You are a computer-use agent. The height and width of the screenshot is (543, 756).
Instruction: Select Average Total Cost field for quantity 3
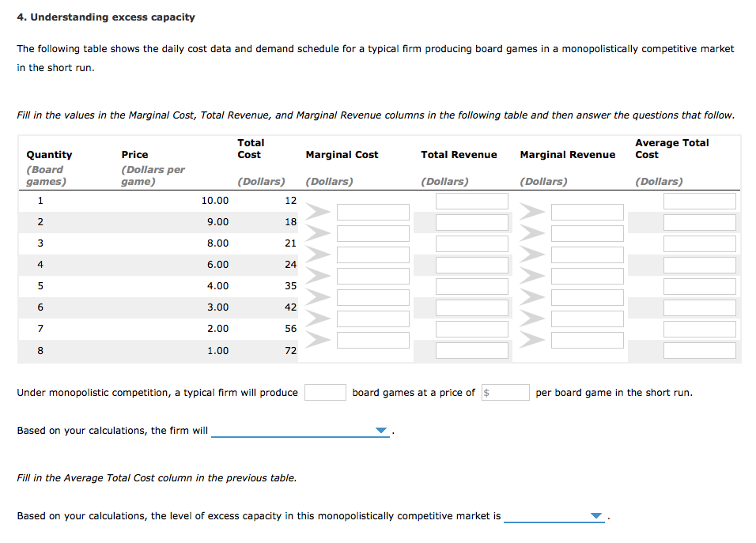(x=699, y=243)
